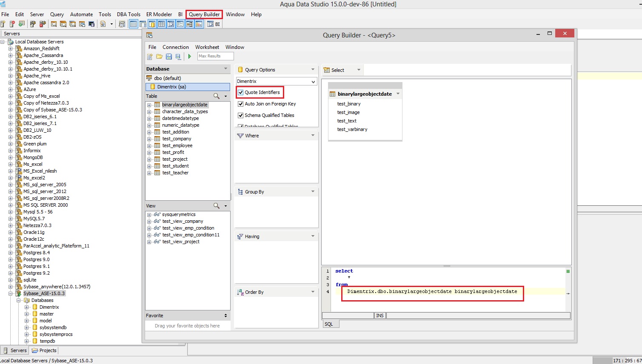The height and width of the screenshot is (364, 642).
Task: Select the test_varbinary column in the diagram
Action: pos(352,129)
